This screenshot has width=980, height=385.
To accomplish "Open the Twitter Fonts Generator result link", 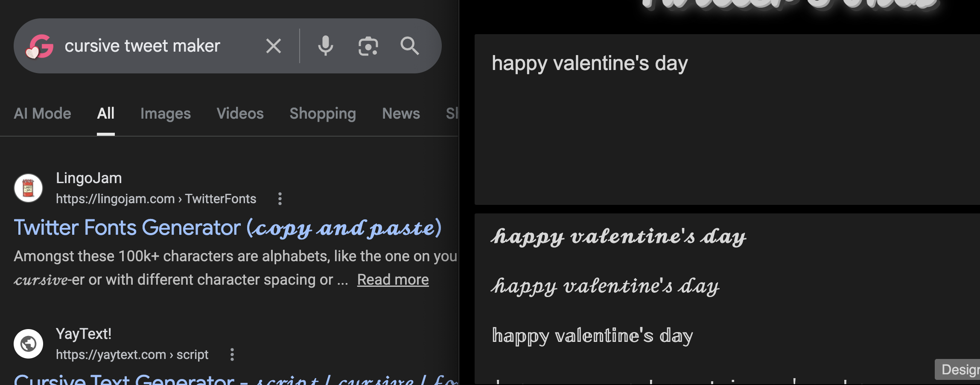I will click(227, 228).
